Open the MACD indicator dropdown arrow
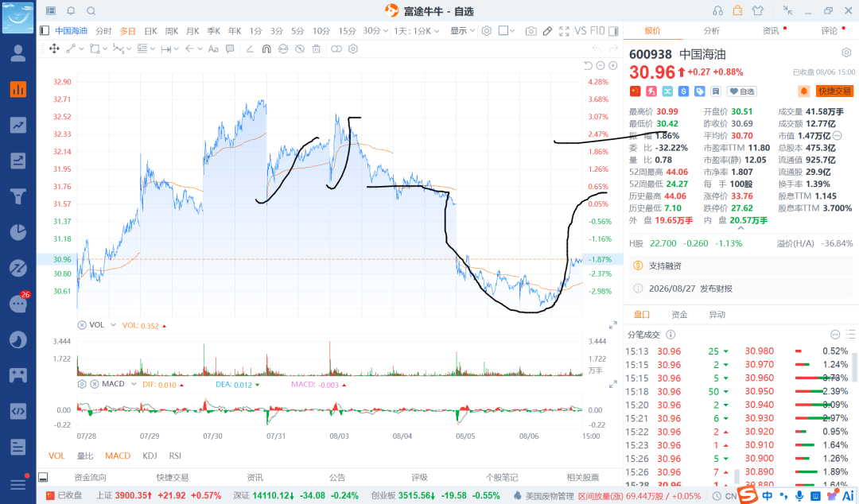 [x=134, y=384]
